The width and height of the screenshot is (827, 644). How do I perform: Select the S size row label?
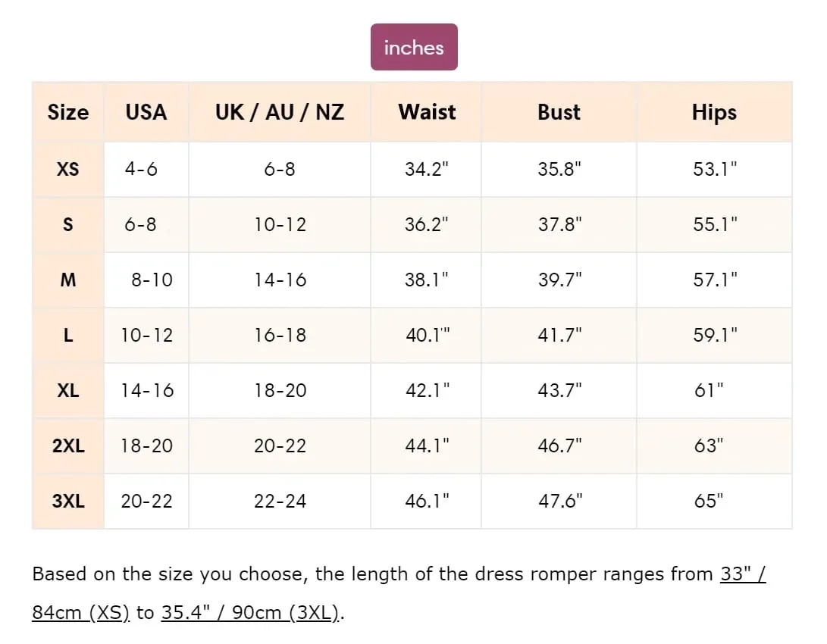pos(68,224)
